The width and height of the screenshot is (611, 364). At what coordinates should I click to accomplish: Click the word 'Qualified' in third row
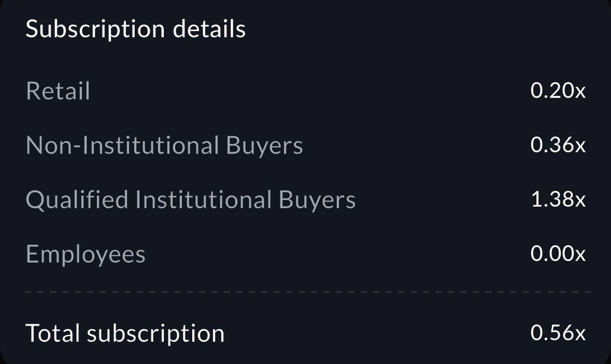coord(77,200)
